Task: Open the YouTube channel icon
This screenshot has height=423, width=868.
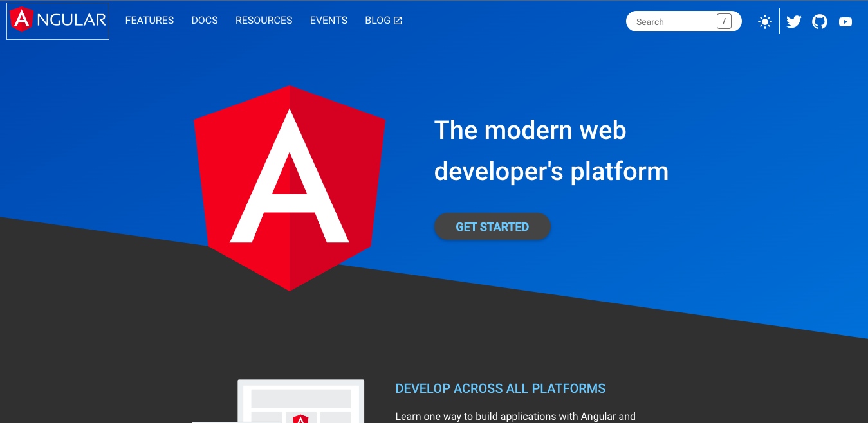Action: [845, 22]
